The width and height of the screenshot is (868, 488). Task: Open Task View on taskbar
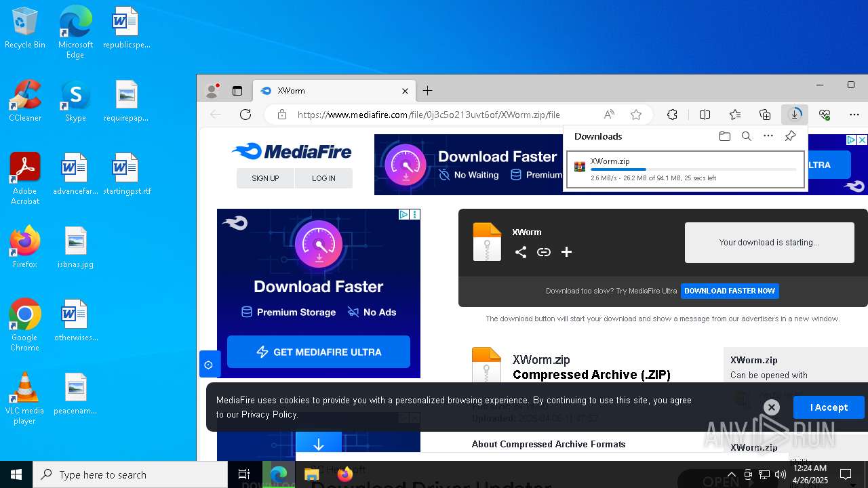tap(244, 474)
